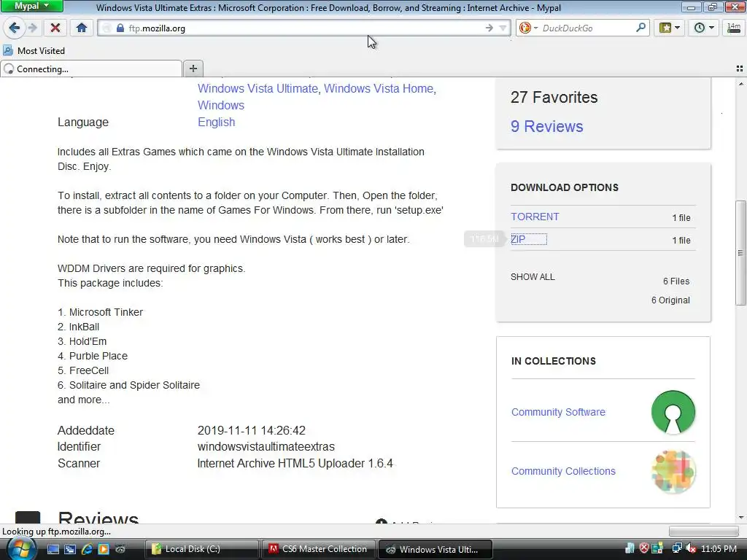Open the address bar history dropdown

[503, 28]
